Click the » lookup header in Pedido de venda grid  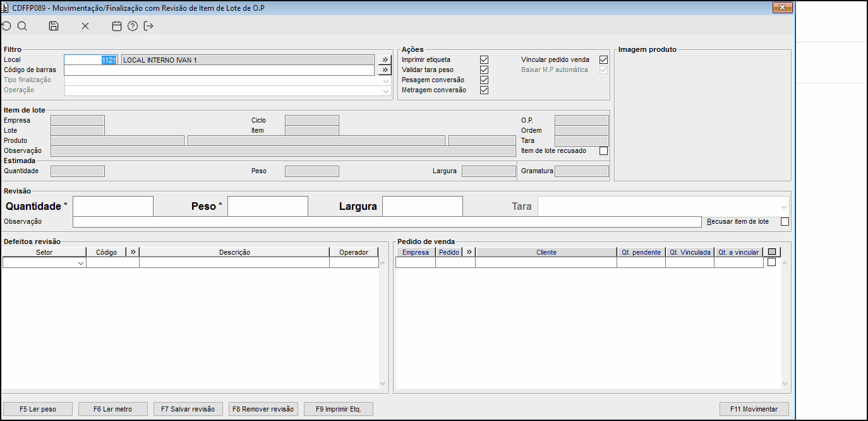(469, 252)
